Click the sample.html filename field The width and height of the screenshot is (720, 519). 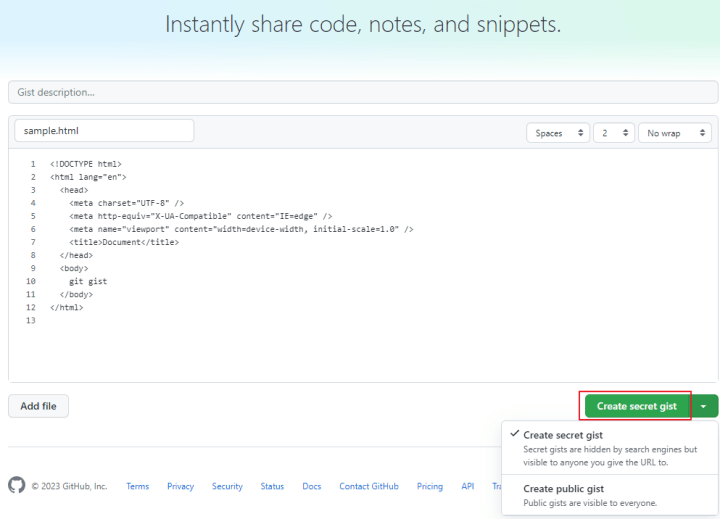[104, 131]
